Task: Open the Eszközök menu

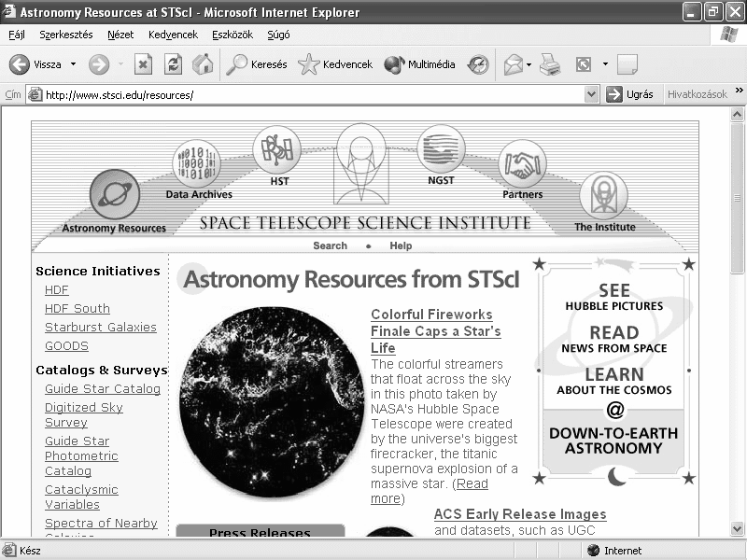Action: coord(233,35)
